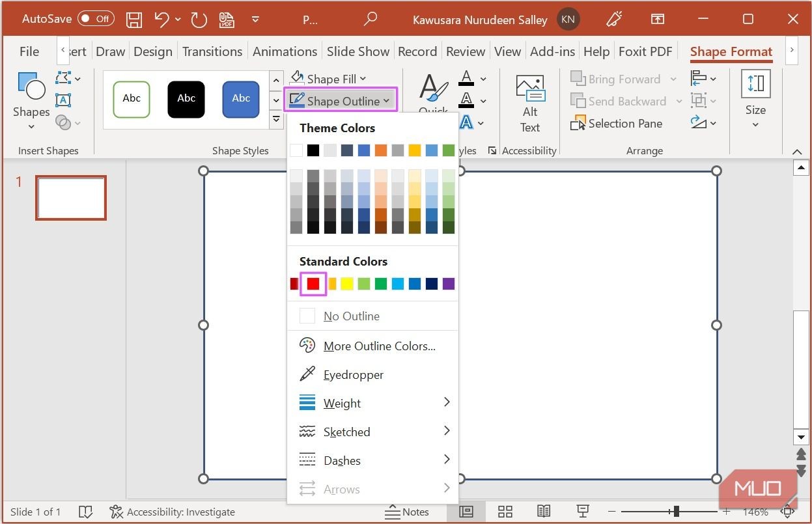Open the Text Outline arrow
812x524 pixels.
coord(483,101)
